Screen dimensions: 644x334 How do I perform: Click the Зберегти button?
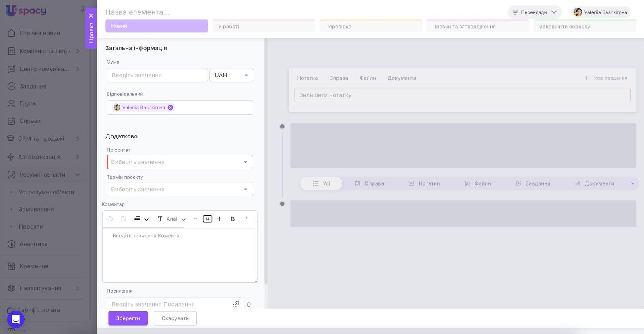(x=128, y=318)
